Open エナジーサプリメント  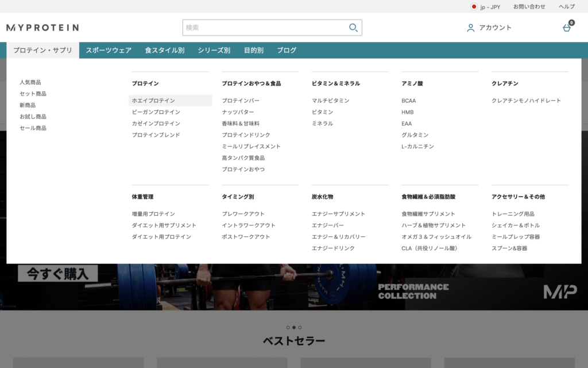pyautogui.click(x=338, y=214)
